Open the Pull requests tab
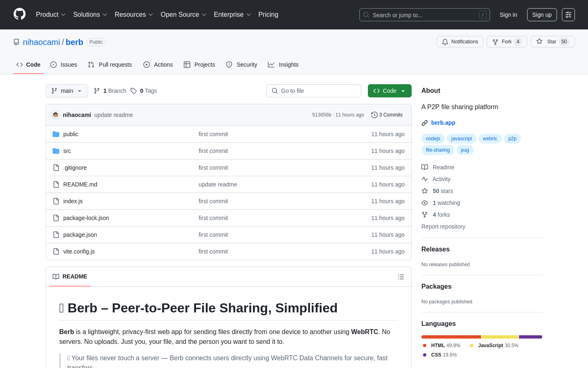Screen dimensions: 588x368 110,65
